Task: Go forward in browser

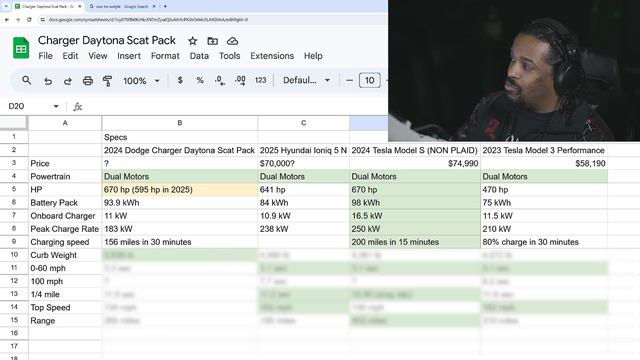Action: pos(18,20)
